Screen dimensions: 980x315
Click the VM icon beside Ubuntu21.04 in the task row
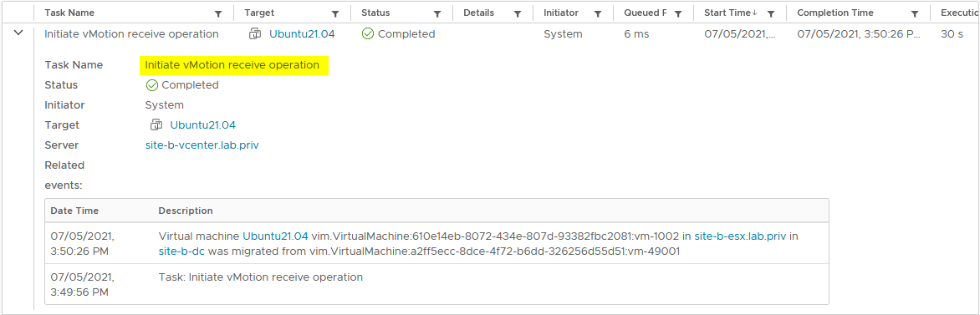255,33
